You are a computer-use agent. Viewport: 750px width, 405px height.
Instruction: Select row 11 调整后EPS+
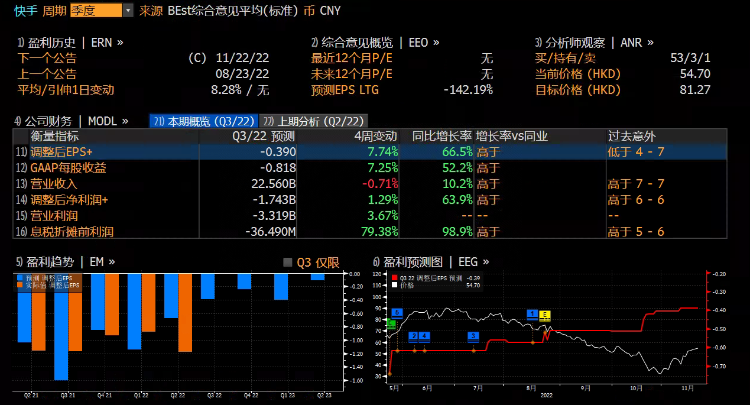click(370, 152)
